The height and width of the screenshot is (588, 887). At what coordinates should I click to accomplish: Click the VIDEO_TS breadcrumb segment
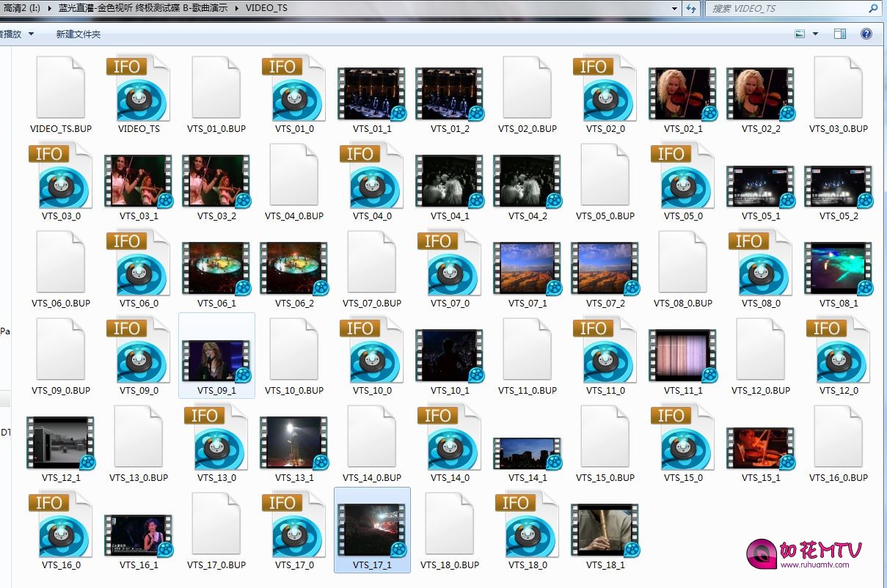click(x=266, y=9)
